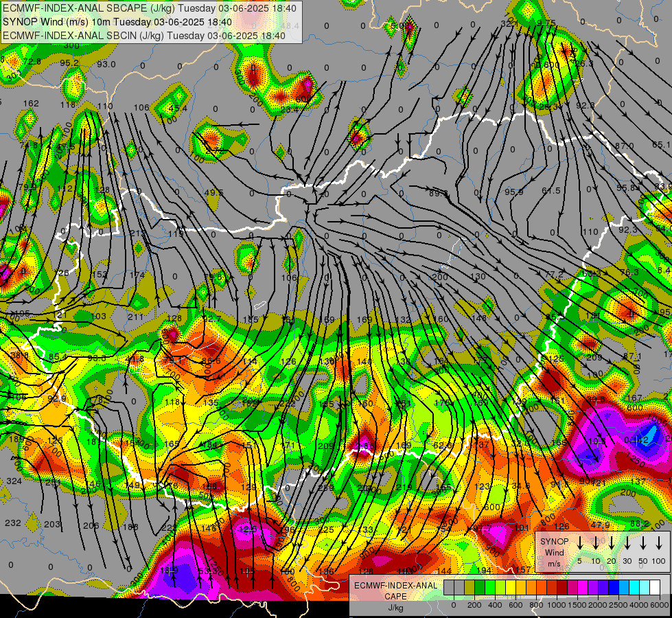The image size is (672, 618).
Task: Click the map value 76.3
Action: [629, 273]
